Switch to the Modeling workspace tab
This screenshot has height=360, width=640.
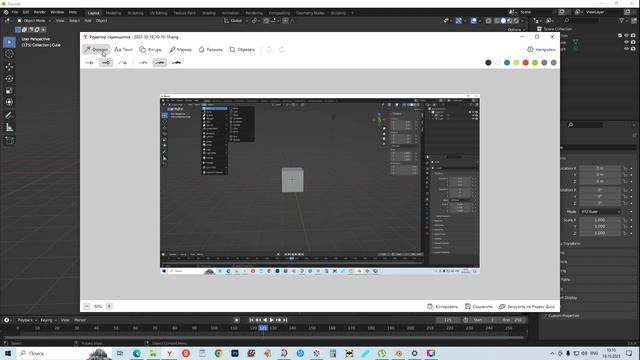coord(113,13)
